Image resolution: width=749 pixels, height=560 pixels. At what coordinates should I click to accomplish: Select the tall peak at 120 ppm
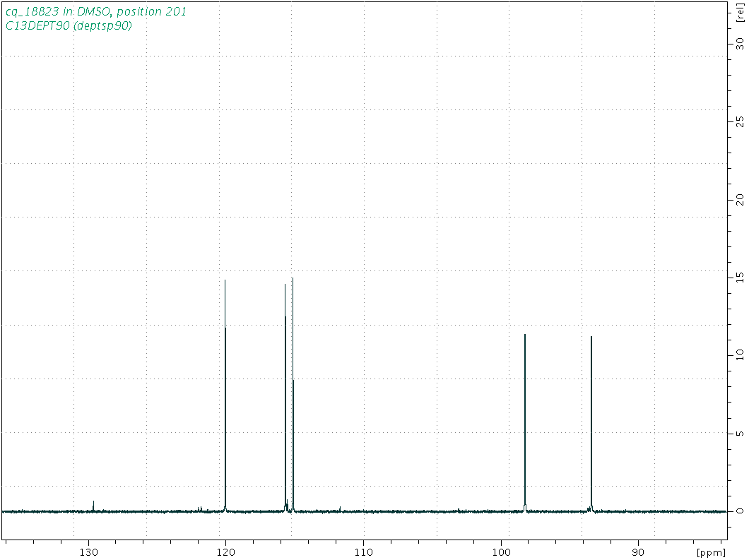click(x=225, y=395)
